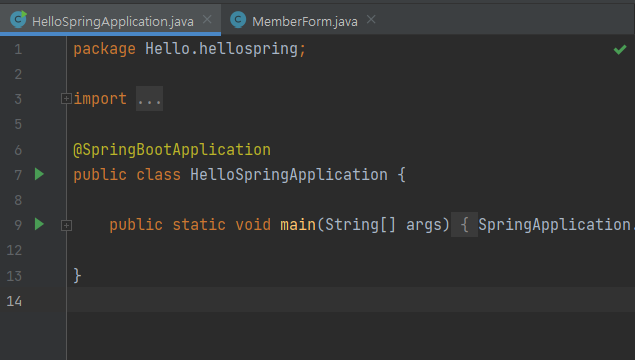Click the folded opening brace after args
Viewport: 635px width, 360px height.
[465, 224]
